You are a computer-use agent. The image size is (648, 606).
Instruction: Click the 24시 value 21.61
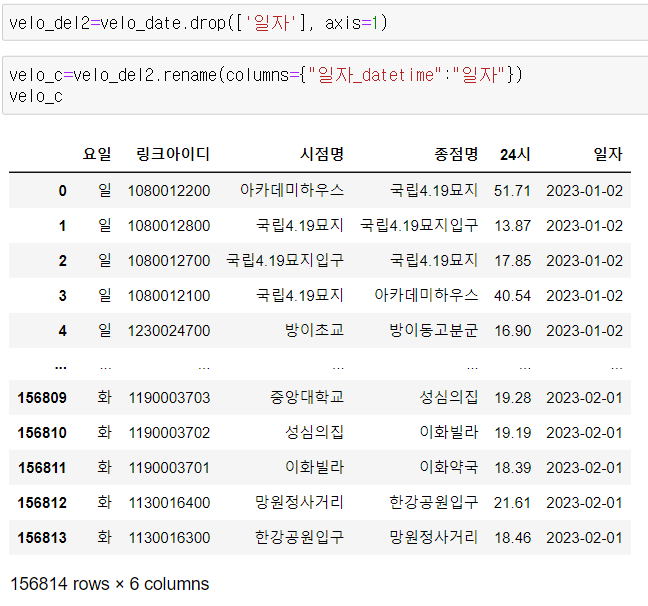point(512,503)
